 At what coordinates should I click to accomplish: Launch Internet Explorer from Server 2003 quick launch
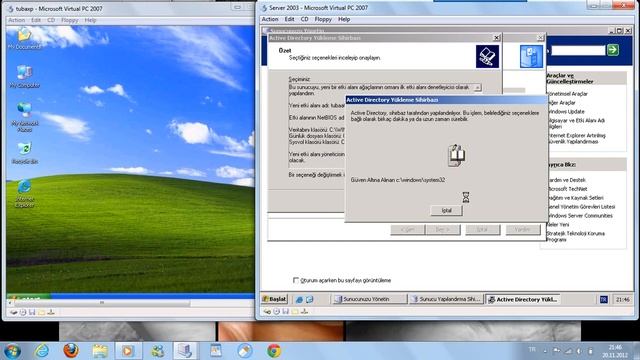[x=299, y=300]
